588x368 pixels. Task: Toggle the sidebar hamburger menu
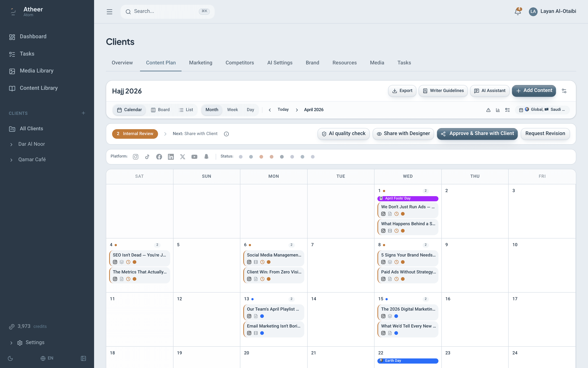[x=109, y=11]
